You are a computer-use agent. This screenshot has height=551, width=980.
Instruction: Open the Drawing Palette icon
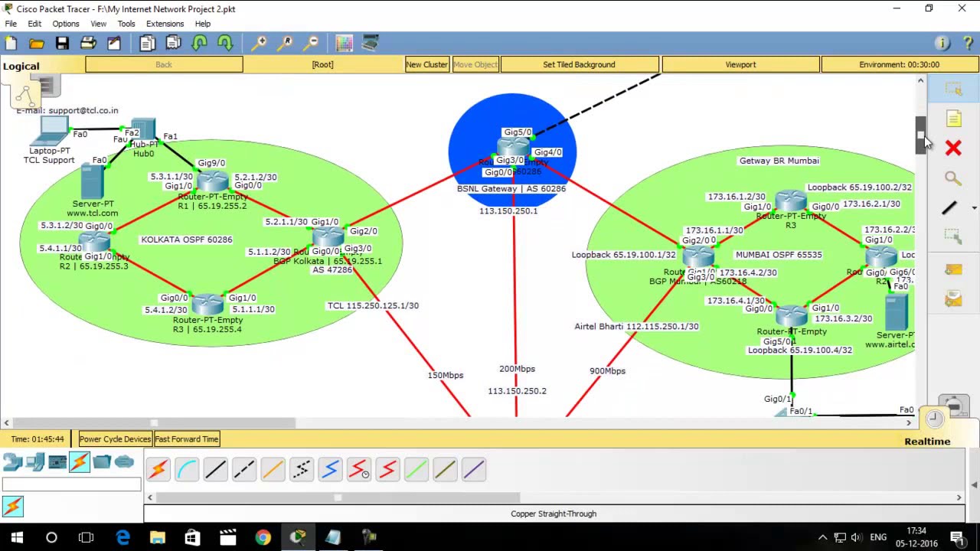[x=345, y=44]
